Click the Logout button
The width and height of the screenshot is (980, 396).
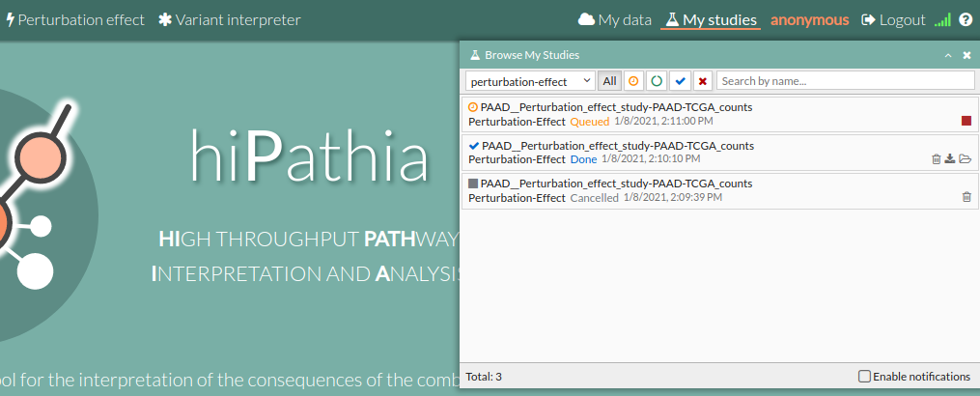tap(893, 19)
